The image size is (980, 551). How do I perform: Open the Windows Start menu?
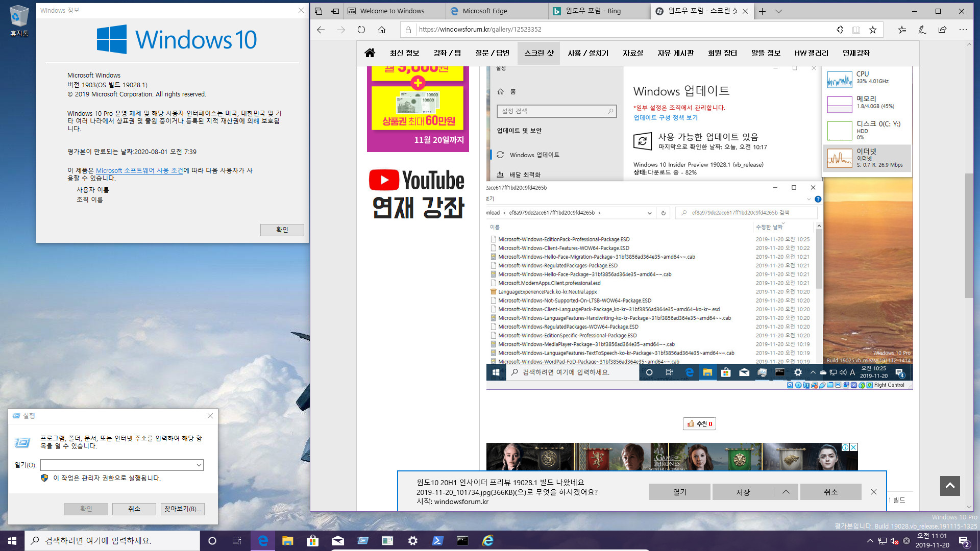[x=12, y=541]
